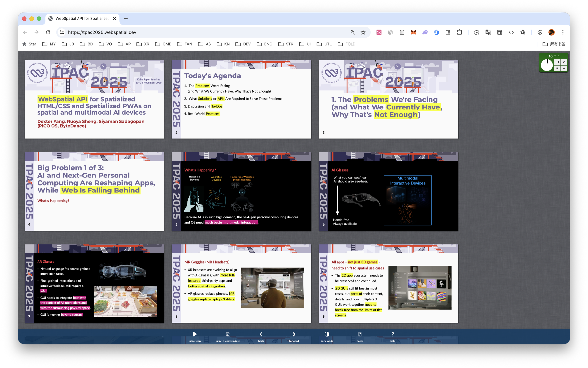
Task: Click the back arrow in bottom toolbar
Action: 261,334
